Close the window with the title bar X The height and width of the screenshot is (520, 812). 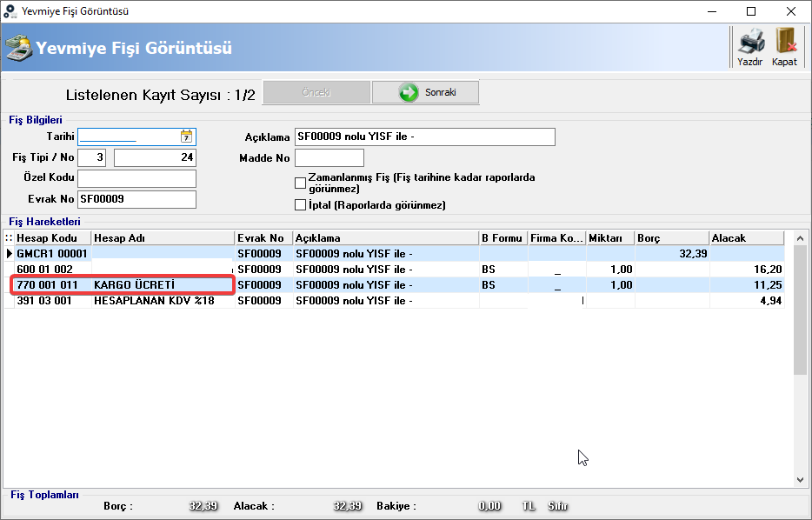[x=791, y=11]
